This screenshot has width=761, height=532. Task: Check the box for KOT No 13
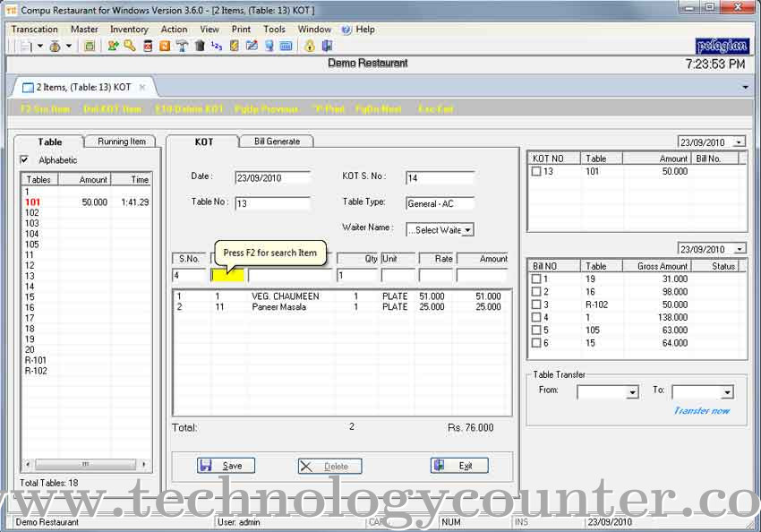click(536, 171)
